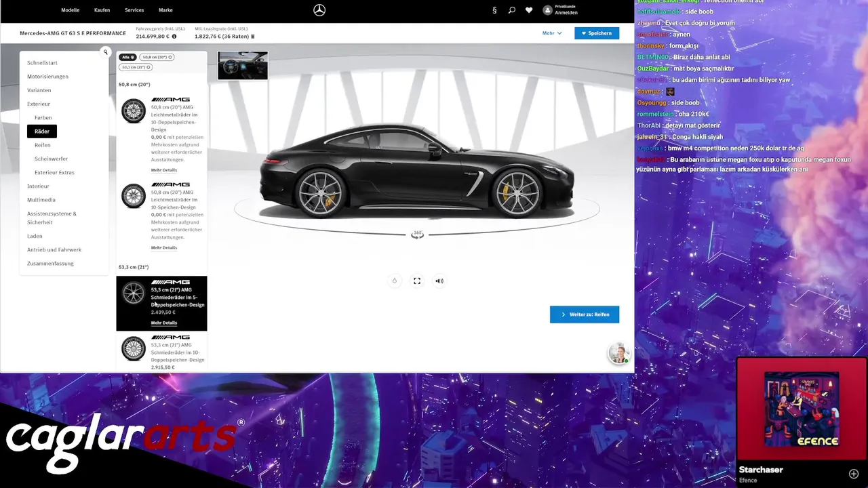Collapse the Exterieur section
This screenshot has height=488, width=868.
click(39, 104)
